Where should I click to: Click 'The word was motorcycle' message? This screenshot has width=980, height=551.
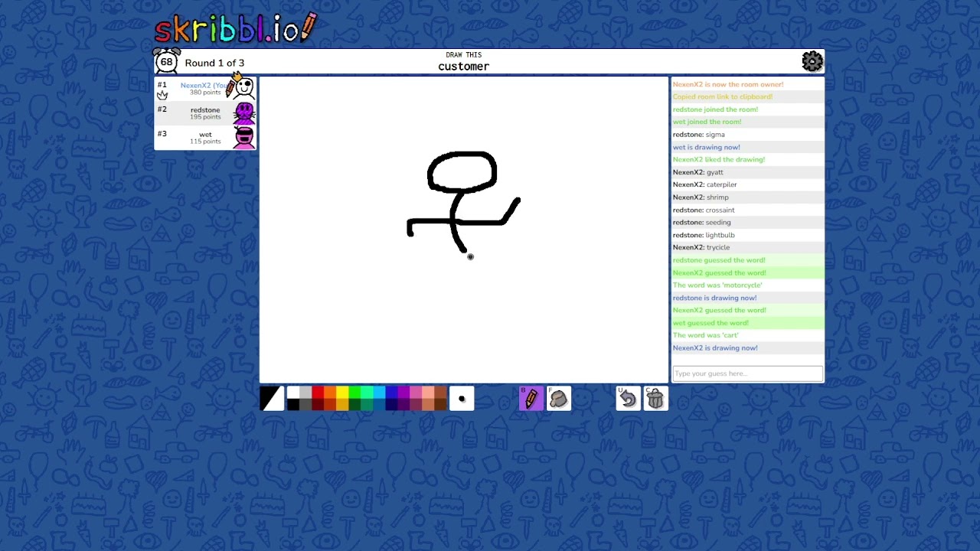[x=717, y=285]
